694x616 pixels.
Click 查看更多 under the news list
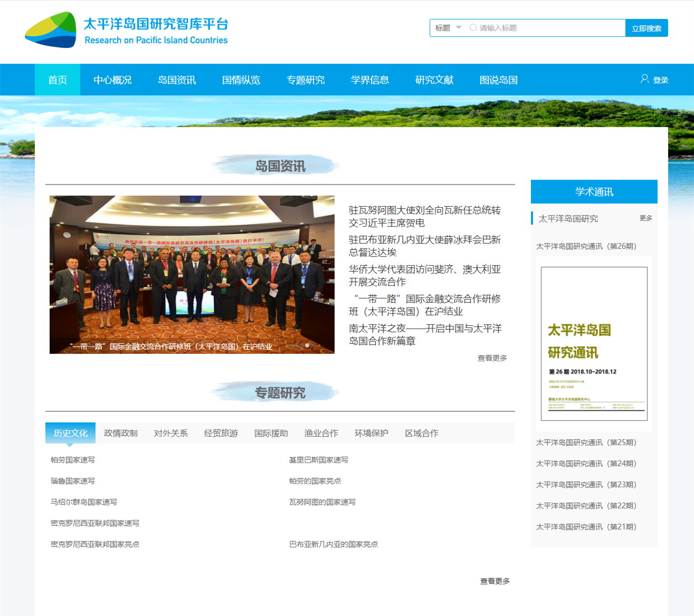tap(492, 358)
